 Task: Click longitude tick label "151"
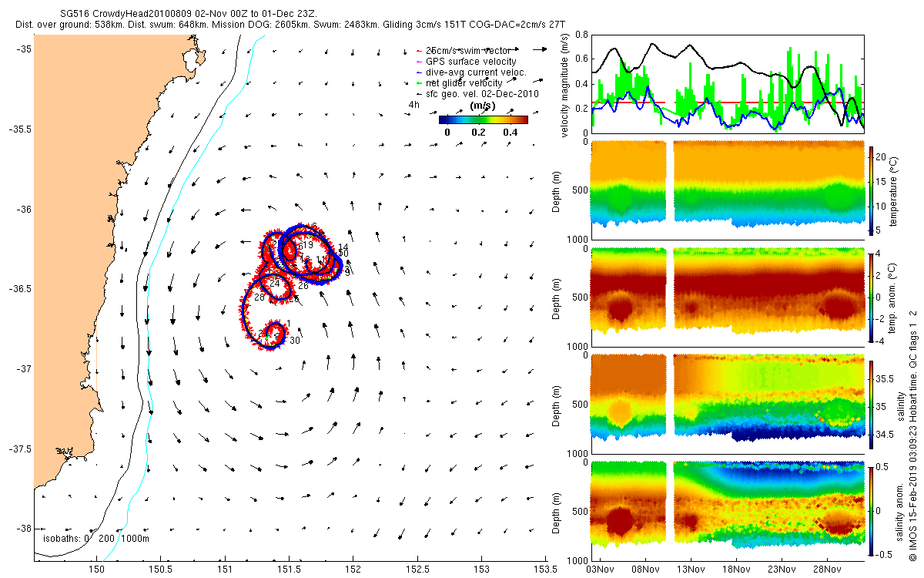click(224, 570)
